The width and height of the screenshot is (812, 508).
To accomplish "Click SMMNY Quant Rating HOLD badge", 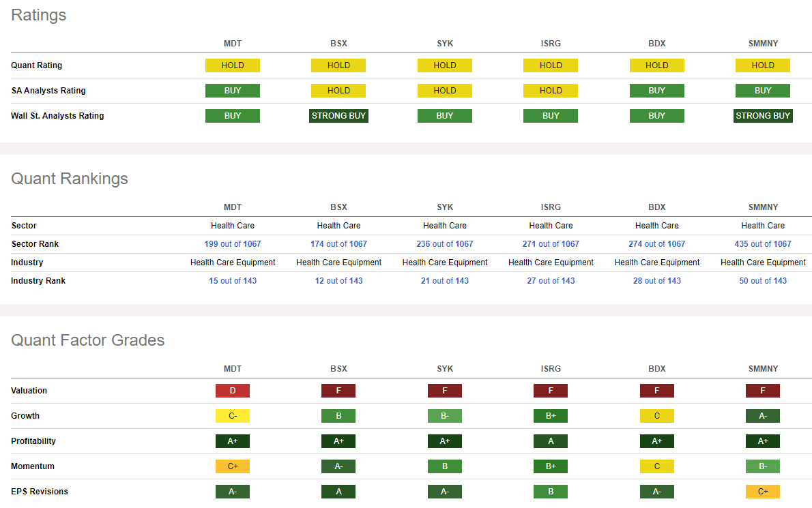I will 763,65.
